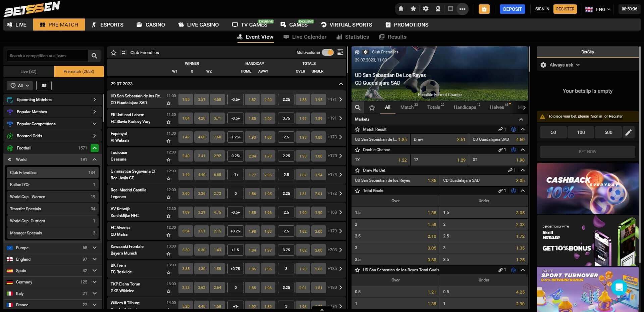644x312 pixels.
Task: Open the ENG language dropdown
Action: pyautogui.click(x=598, y=9)
